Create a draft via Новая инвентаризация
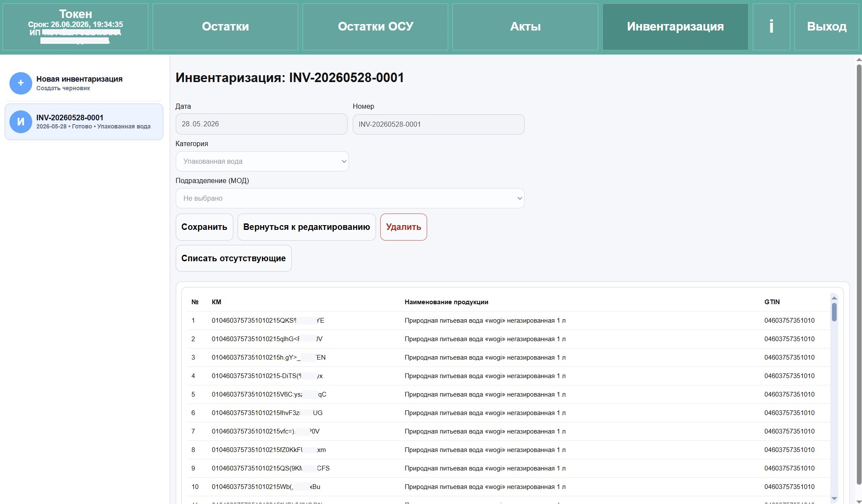 point(84,83)
